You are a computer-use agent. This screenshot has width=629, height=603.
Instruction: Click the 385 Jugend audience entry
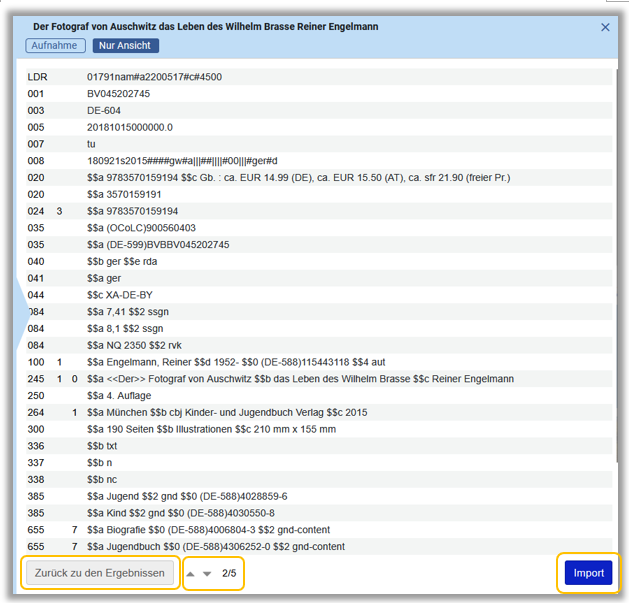tap(187, 496)
